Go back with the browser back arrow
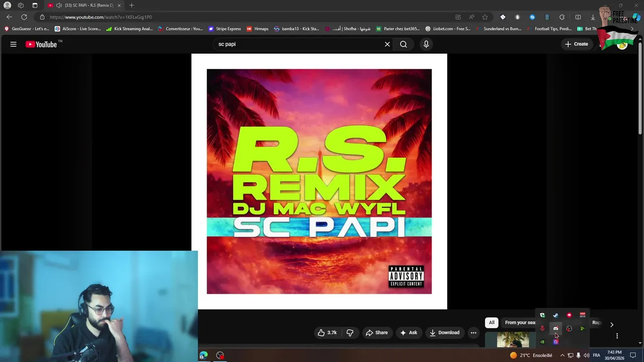Viewport: 644px width, 362px height. pos(9,17)
